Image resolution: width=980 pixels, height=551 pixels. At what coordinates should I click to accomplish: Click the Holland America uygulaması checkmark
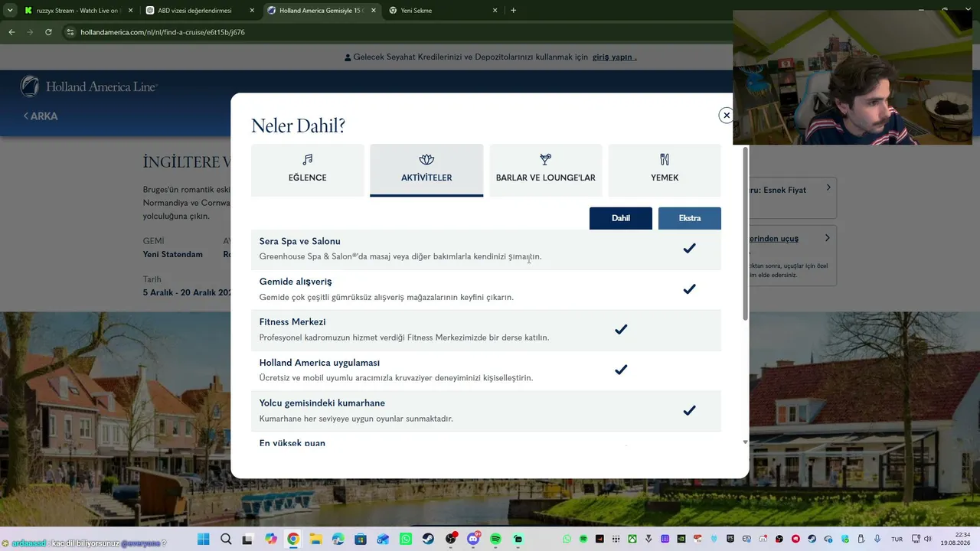click(621, 370)
